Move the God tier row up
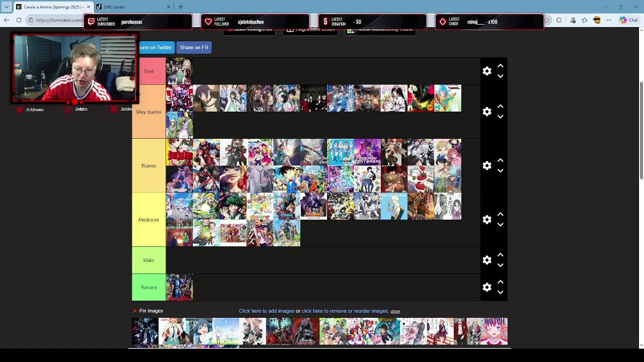644x362 pixels. tap(500, 66)
